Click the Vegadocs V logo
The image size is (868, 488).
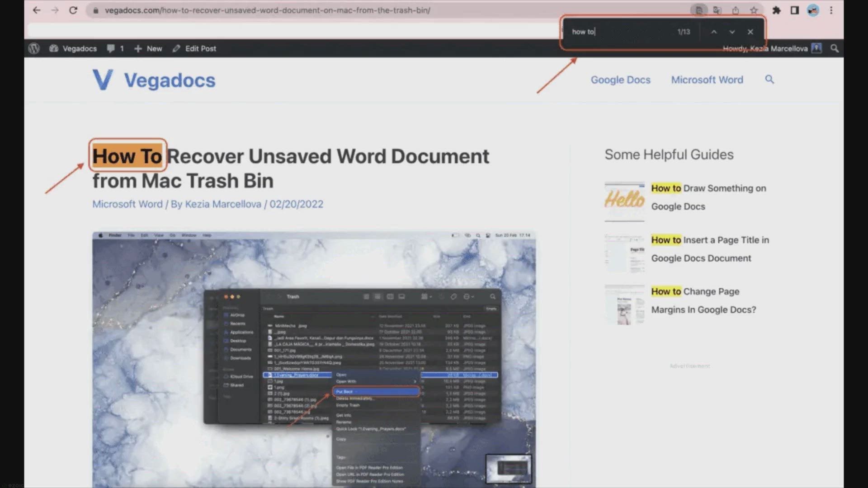(x=103, y=80)
